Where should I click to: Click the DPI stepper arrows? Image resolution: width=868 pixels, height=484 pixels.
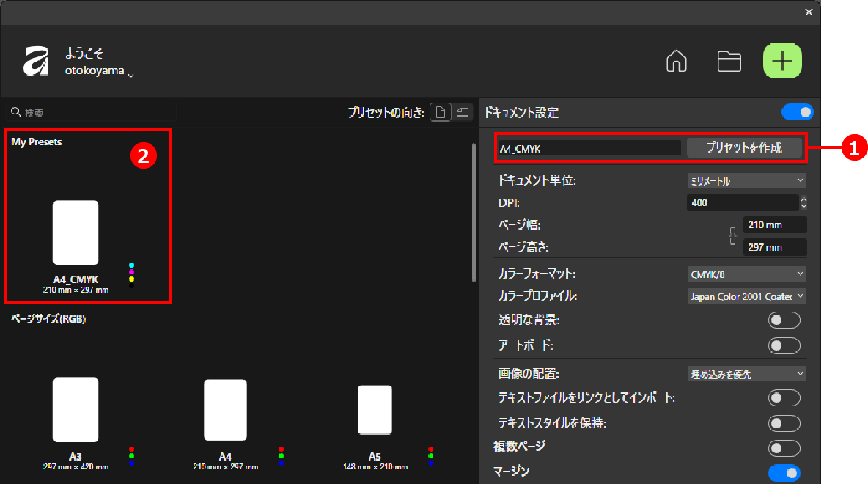(803, 202)
